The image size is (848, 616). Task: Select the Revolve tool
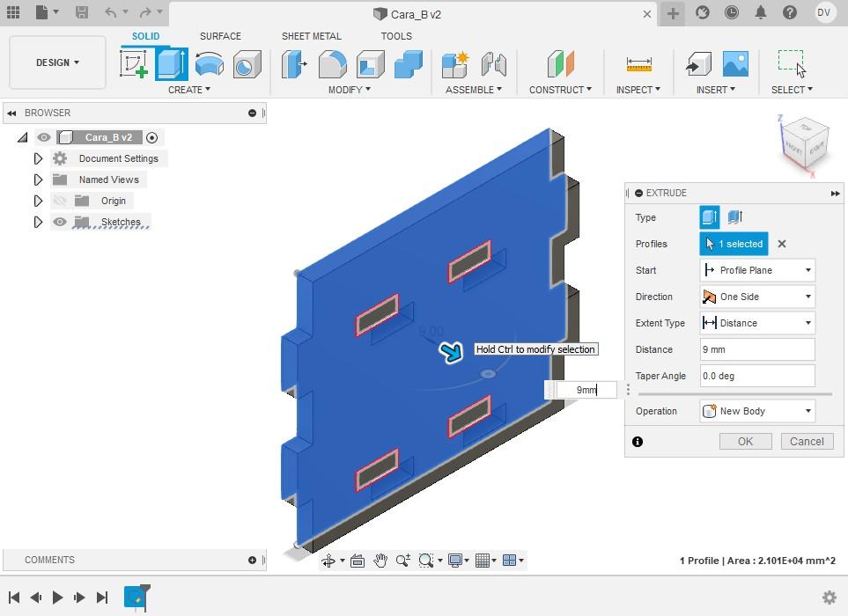[x=210, y=63]
